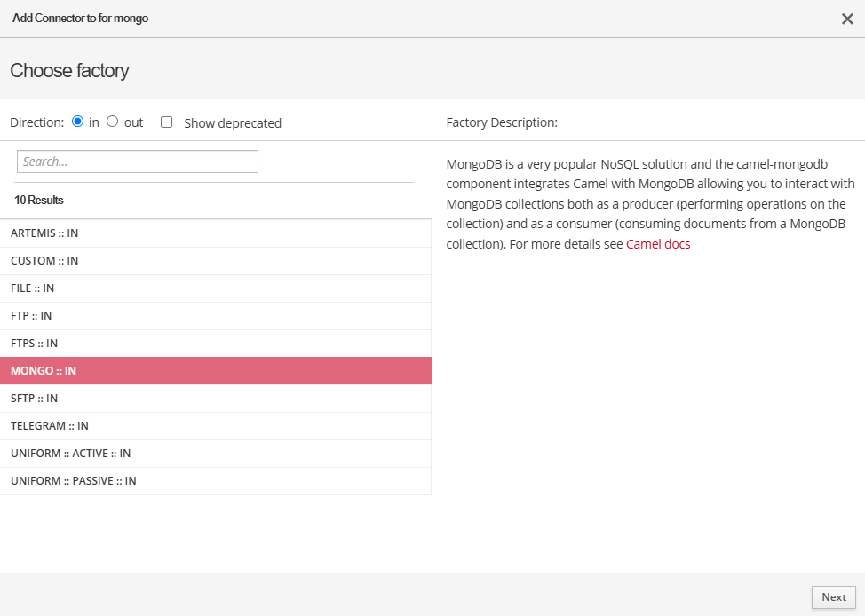The width and height of the screenshot is (865, 616).
Task: Choose FILE :: IN from the list
Action: tap(33, 288)
